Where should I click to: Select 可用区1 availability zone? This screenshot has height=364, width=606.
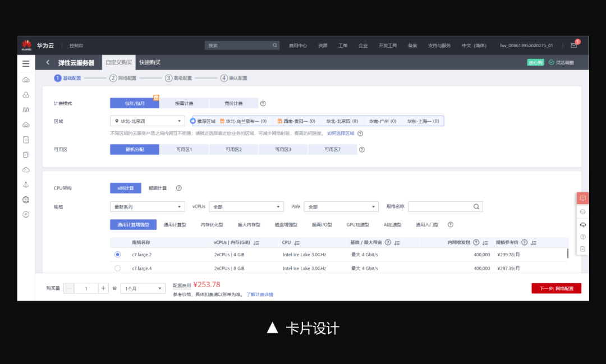[x=184, y=150]
